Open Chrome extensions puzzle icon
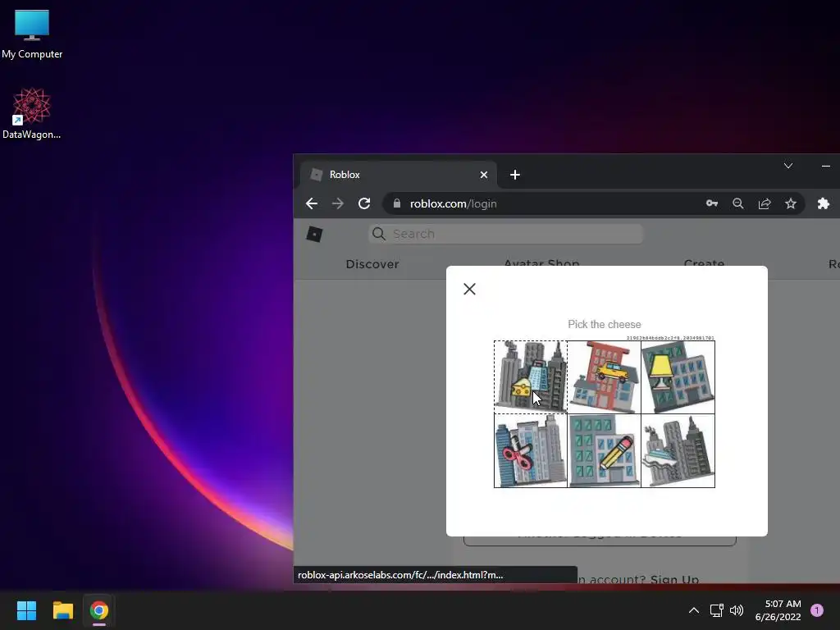 point(824,203)
